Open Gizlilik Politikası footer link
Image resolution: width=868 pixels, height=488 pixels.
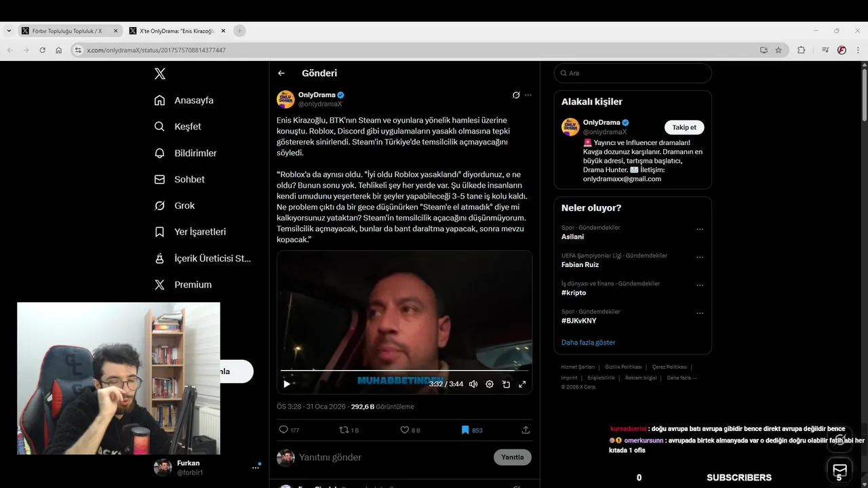click(623, 367)
